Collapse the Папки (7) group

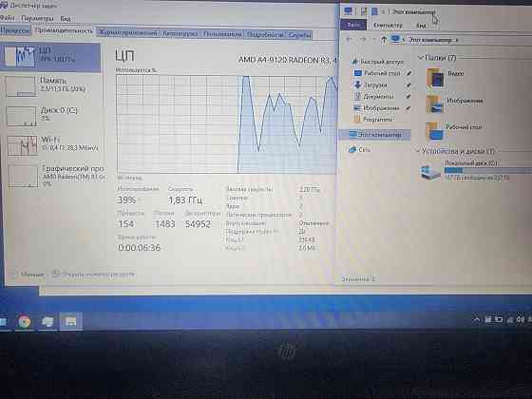pos(421,57)
